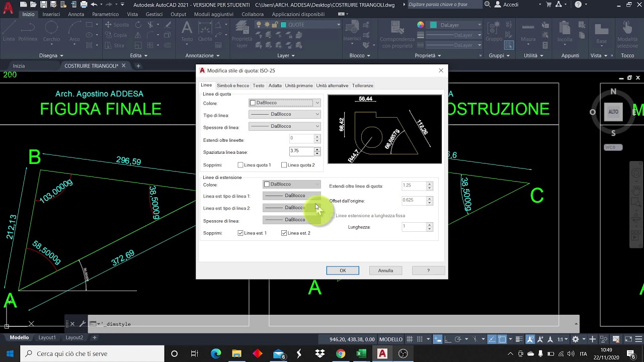Toggle the grid display icon in status bar

[410, 339]
